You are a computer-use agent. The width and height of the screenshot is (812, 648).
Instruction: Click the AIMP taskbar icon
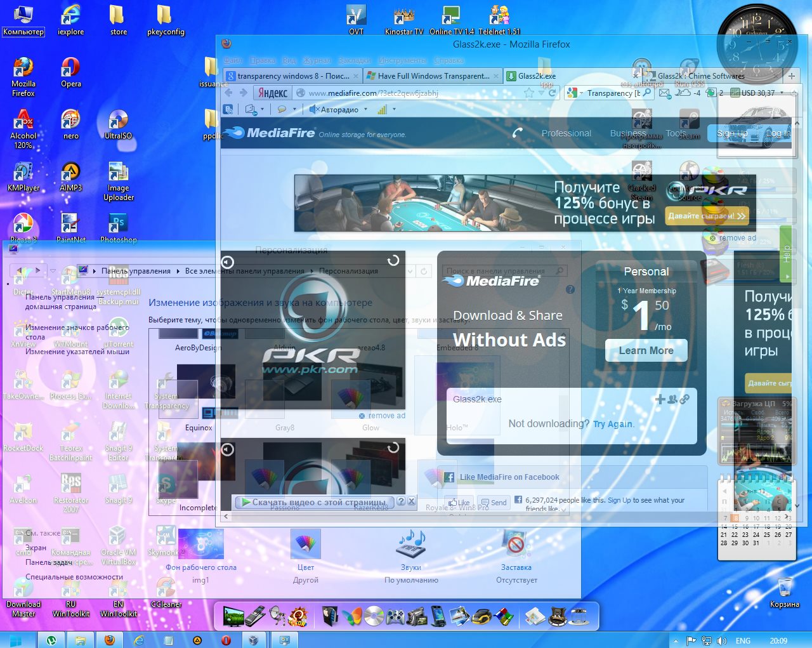tap(197, 640)
